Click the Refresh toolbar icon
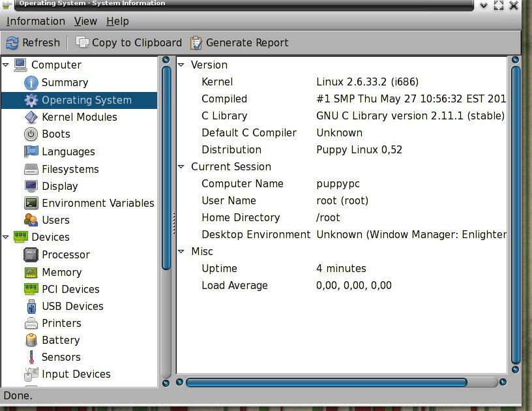The height and width of the screenshot is (411, 532). [x=12, y=43]
